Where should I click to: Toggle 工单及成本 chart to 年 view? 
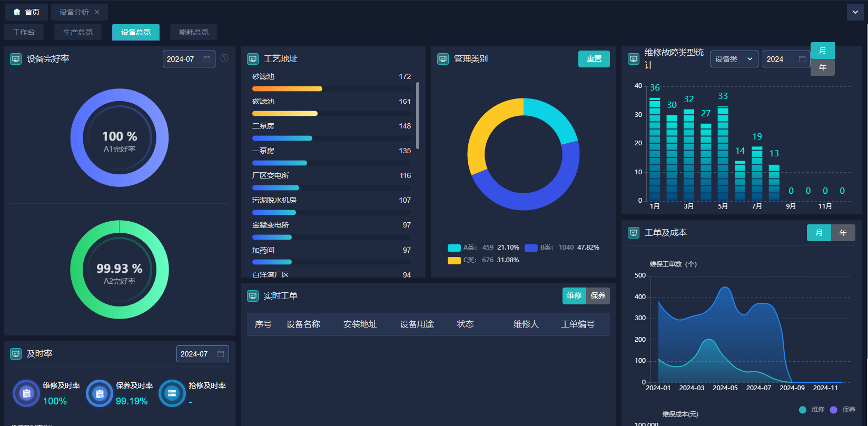(x=843, y=233)
